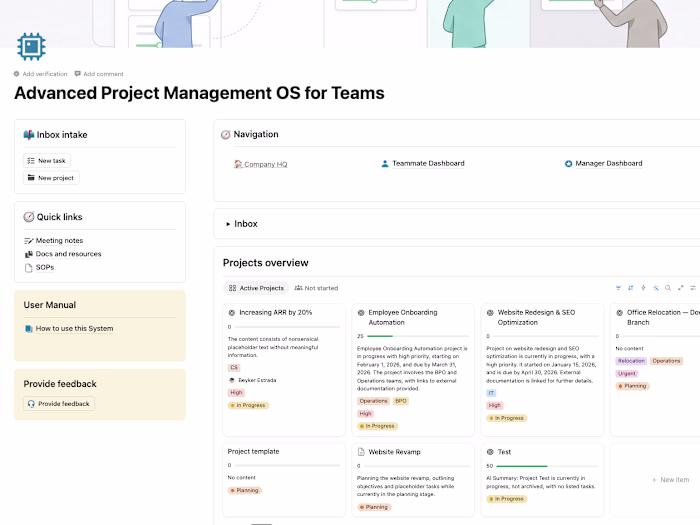Click the Operations tag on Employee Onboarding card
Screen dimensions: 700x525
[x=373, y=401]
